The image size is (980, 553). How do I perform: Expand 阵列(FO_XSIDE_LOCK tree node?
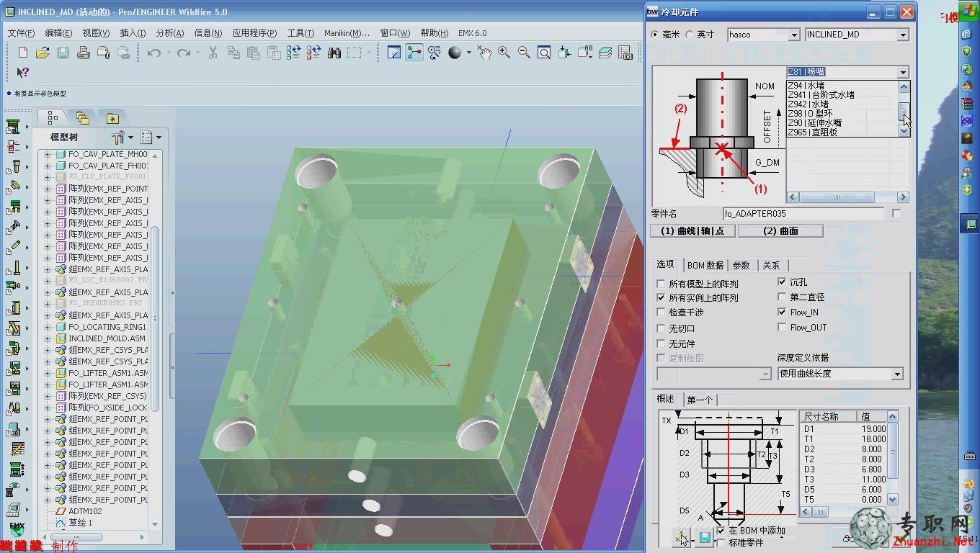pos(48,408)
